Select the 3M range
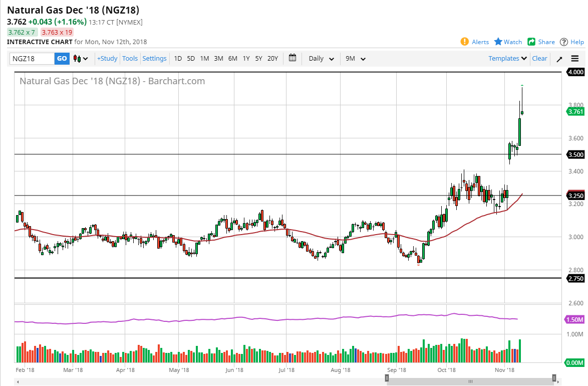Image resolution: width=588 pixels, height=386 pixels. [x=219, y=59]
